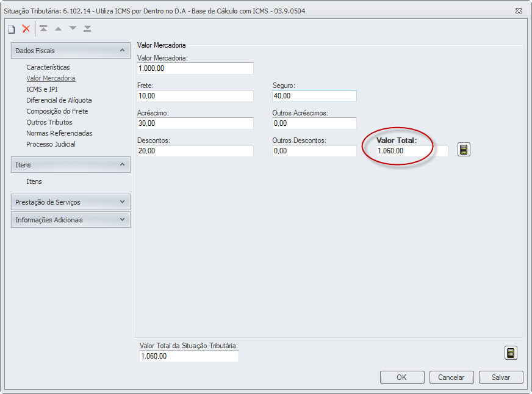This screenshot has width=532, height=394.
Task: Jump to first record with toolbar arrow
Action: pos(44,29)
